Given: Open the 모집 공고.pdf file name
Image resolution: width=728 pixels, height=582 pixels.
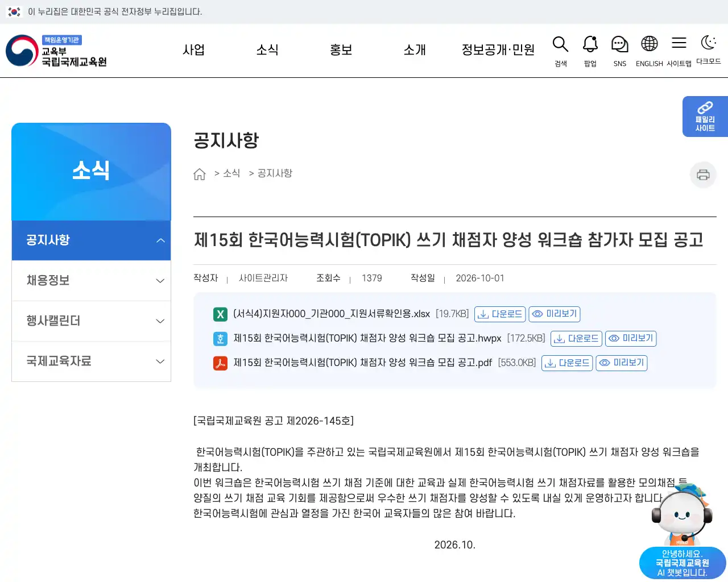Looking at the screenshot, I should tap(363, 363).
